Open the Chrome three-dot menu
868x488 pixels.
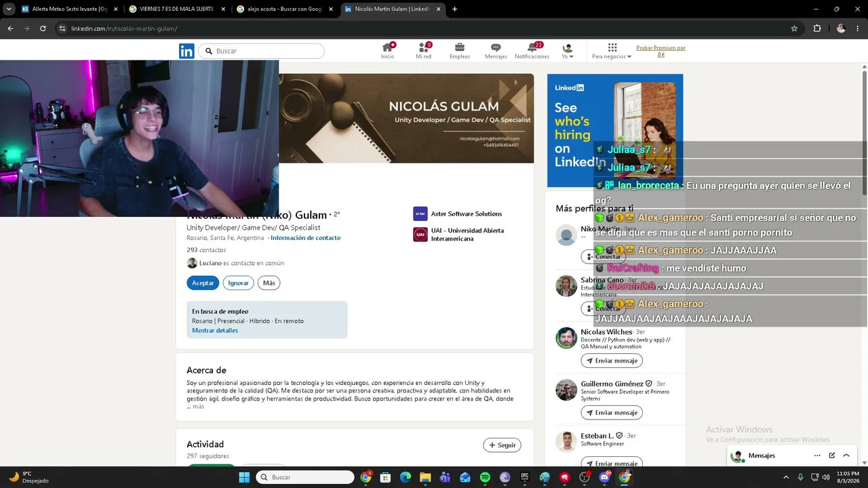[859, 28]
